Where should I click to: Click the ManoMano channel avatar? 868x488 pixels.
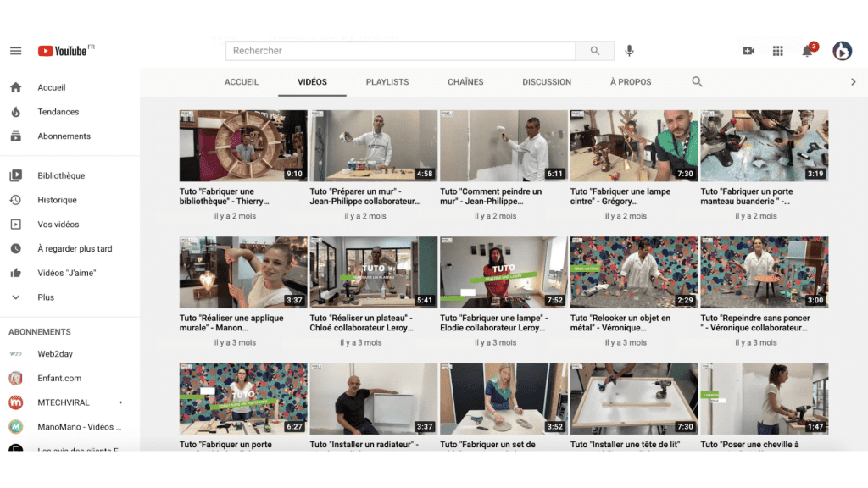(x=15, y=427)
